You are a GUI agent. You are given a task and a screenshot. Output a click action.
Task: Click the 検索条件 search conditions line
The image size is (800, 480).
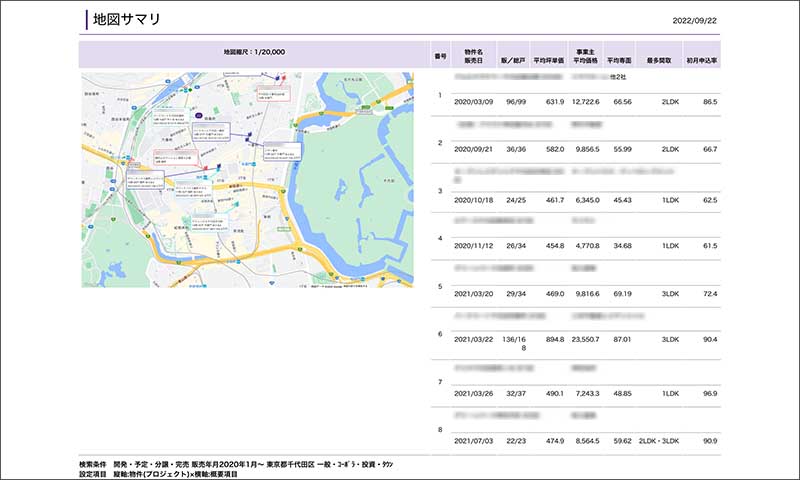pos(236,465)
